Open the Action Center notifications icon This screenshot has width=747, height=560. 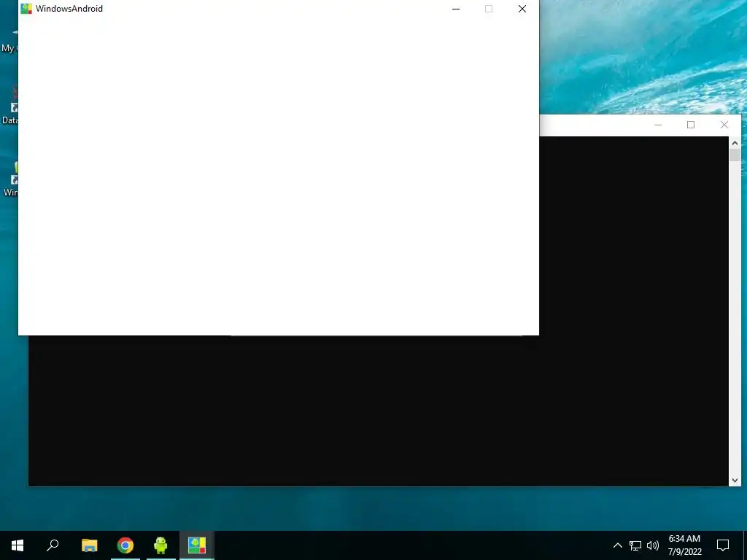click(x=723, y=545)
